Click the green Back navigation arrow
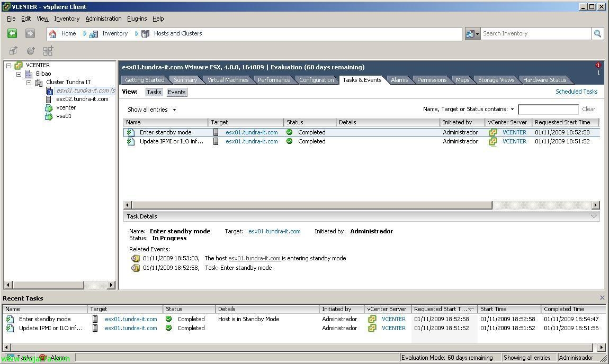609x364 pixels. [12, 33]
